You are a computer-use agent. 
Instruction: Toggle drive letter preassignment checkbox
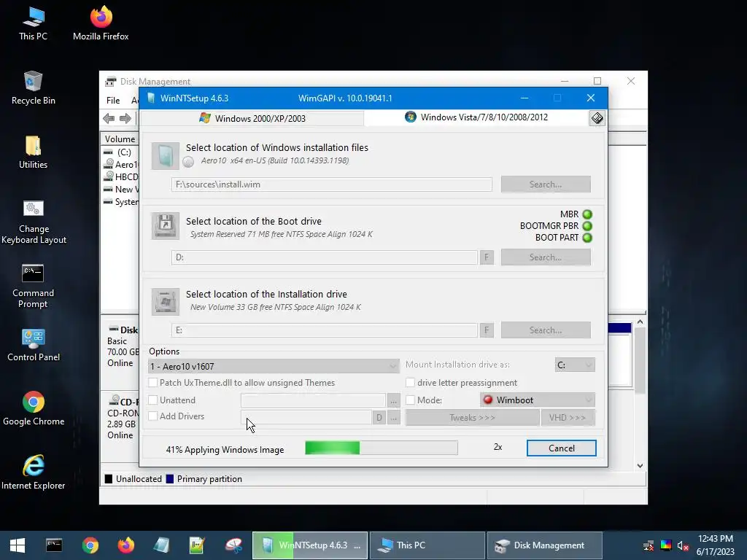coord(410,382)
